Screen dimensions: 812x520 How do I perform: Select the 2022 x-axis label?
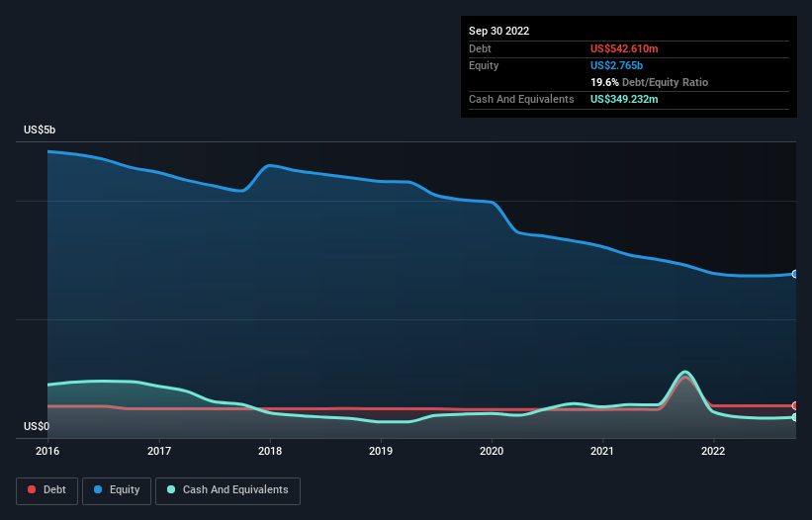(713, 451)
